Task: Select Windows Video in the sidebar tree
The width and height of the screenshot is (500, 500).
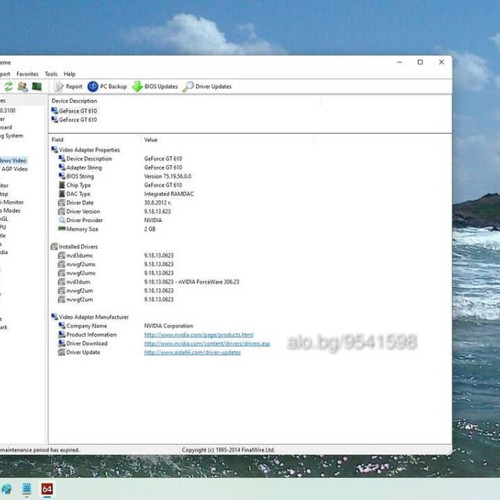Action: pos(13,161)
